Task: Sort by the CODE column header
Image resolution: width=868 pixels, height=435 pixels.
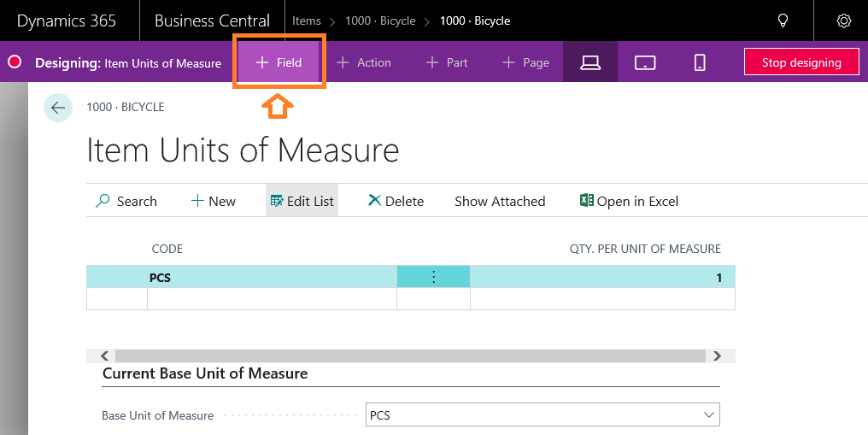Action: (x=167, y=249)
